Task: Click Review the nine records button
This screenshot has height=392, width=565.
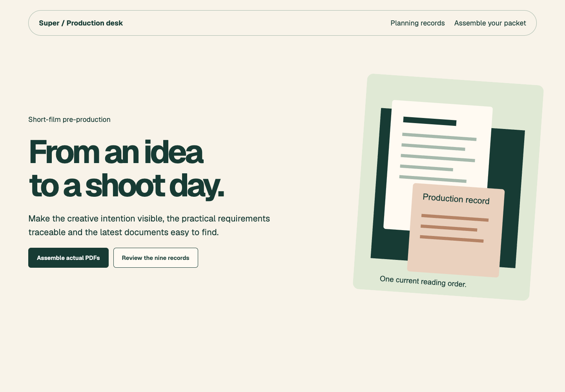Action: (156, 258)
